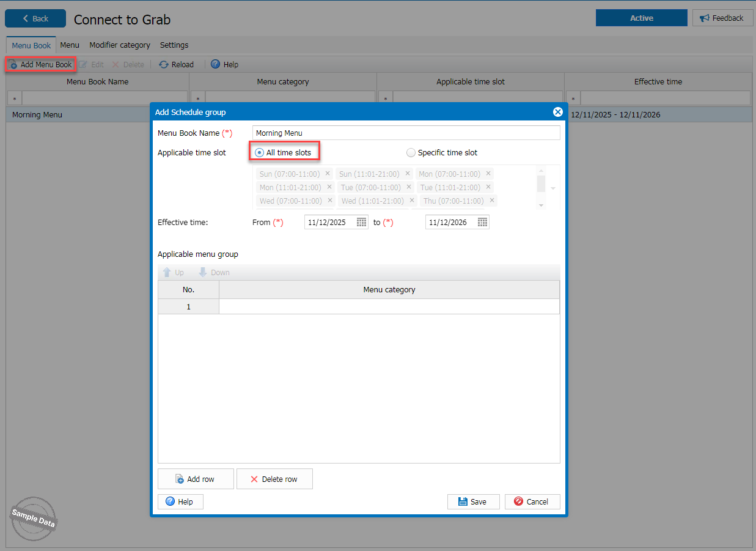Close the Add Schedule group dialog
This screenshot has width=756, height=551.
[x=557, y=112]
